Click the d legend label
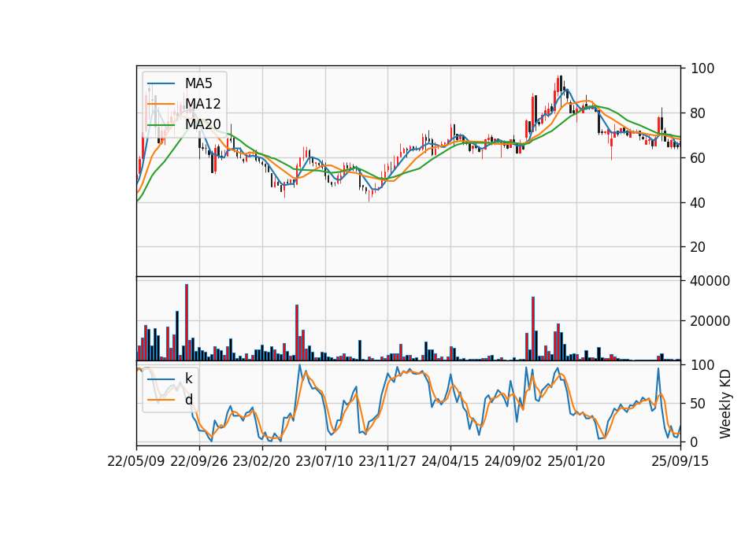Screen dimensions: 756x543 188,400
